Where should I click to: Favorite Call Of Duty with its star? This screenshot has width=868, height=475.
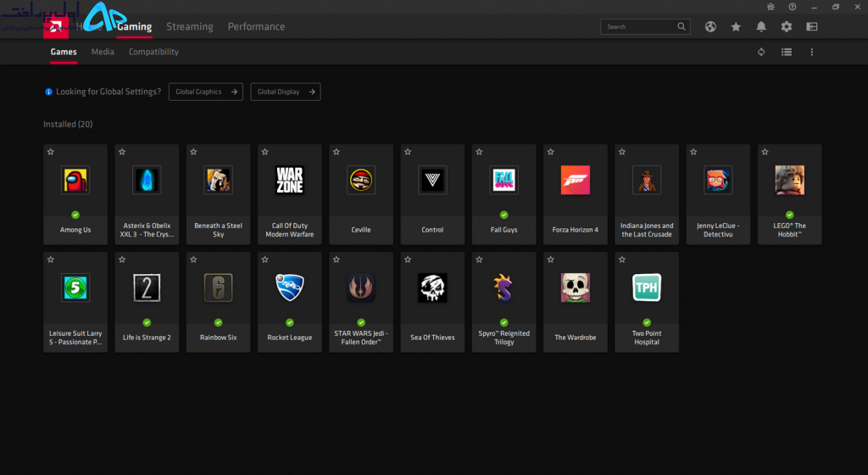(265, 152)
